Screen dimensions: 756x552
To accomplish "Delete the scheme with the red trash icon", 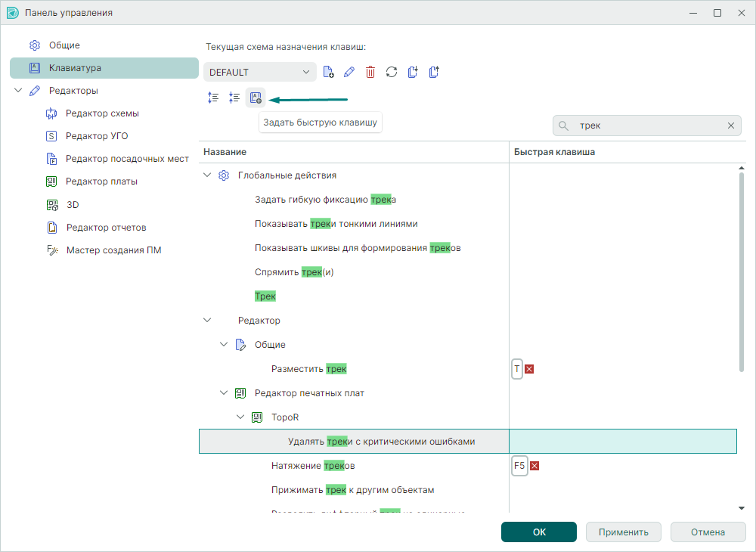I will (370, 72).
